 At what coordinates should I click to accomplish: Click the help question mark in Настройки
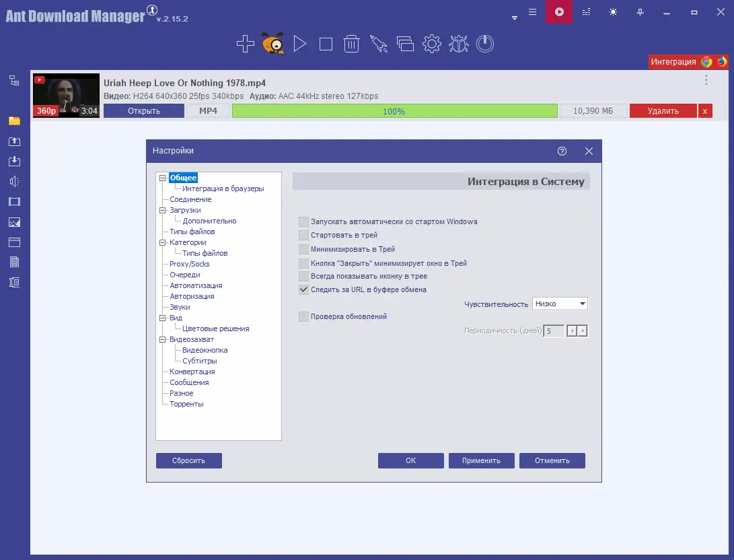[x=562, y=151]
